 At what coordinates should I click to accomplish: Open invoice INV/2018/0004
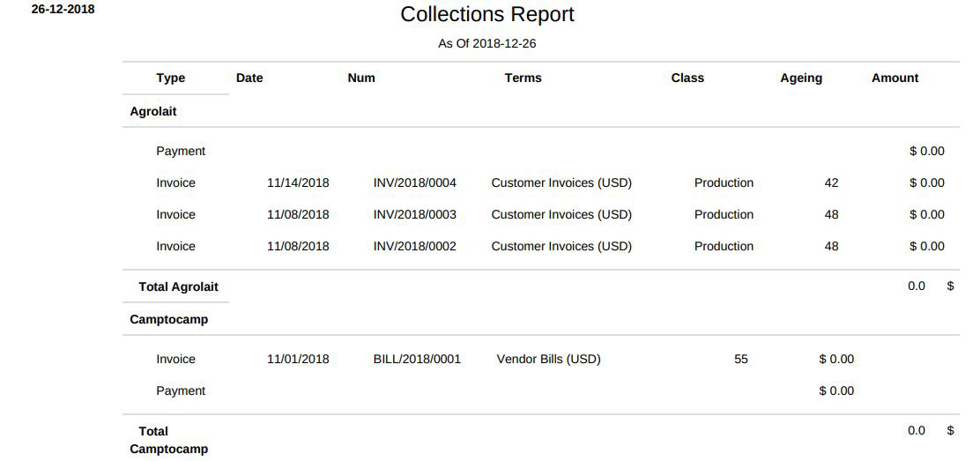(415, 183)
